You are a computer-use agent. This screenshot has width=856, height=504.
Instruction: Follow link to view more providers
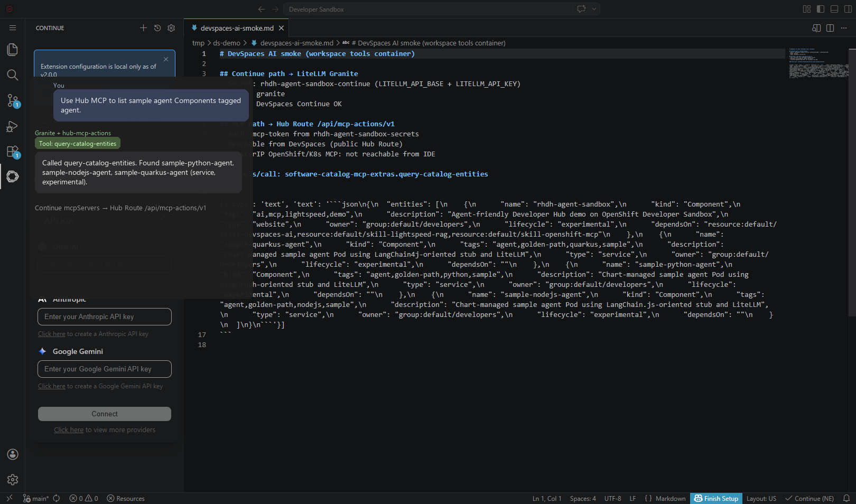(69, 430)
